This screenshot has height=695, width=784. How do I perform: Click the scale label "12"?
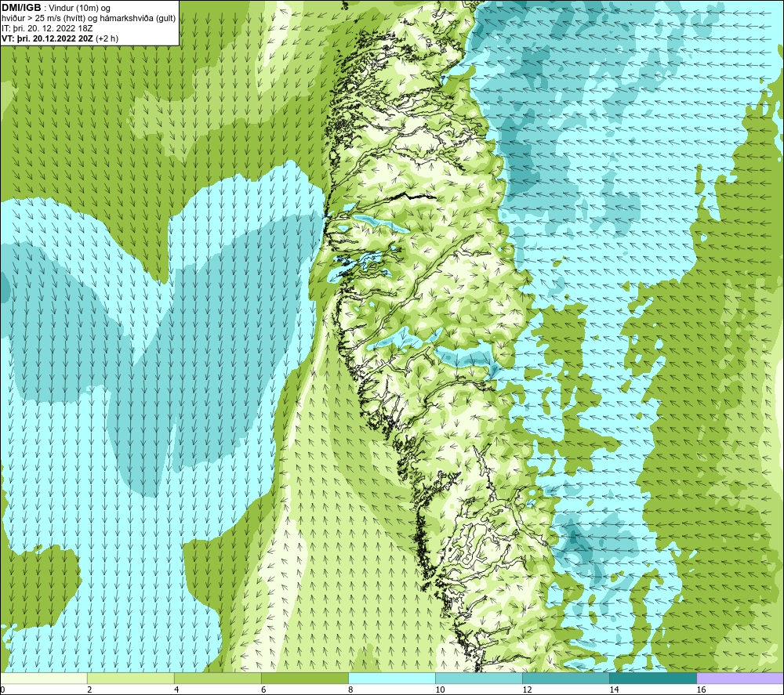[x=527, y=690]
